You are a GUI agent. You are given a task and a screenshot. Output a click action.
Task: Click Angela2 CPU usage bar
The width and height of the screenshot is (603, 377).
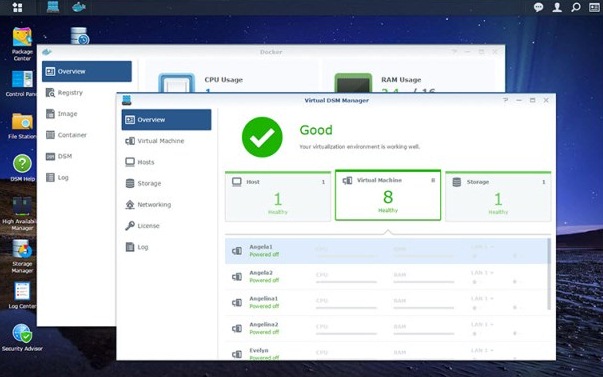point(346,282)
